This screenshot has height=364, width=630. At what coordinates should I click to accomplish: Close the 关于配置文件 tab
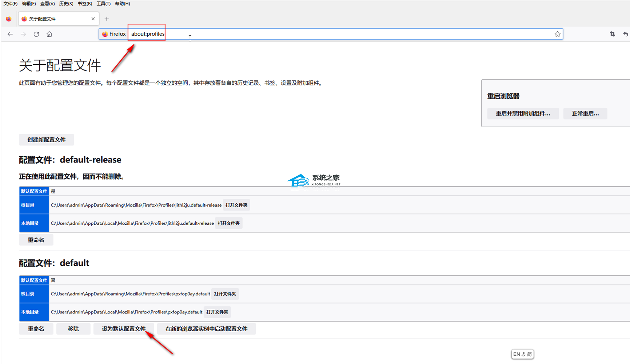[x=93, y=19]
